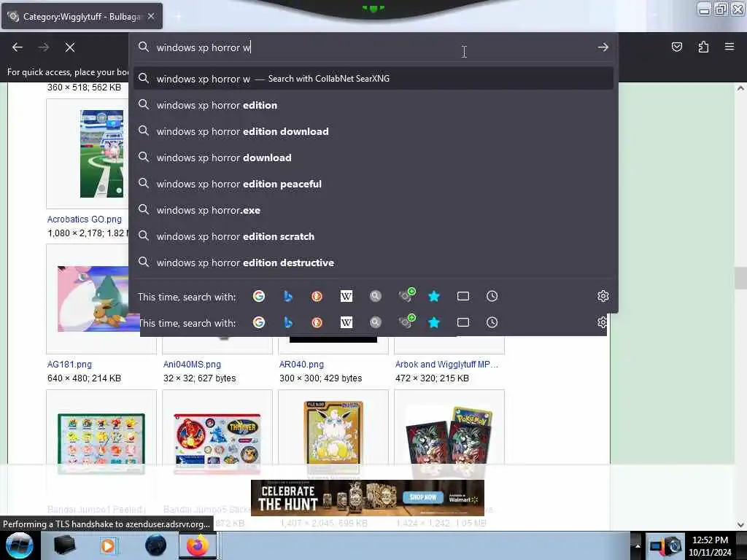
Task: Open the dark globe taskbar icon
Action: tap(155, 545)
